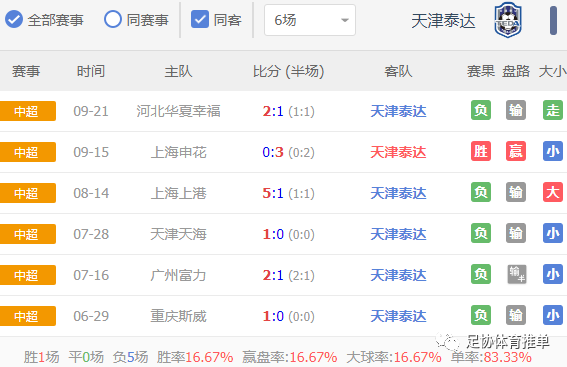Viewport: 567px width, 367px height.
Task: Open the 6场 match count dropdown
Action: point(310,20)
